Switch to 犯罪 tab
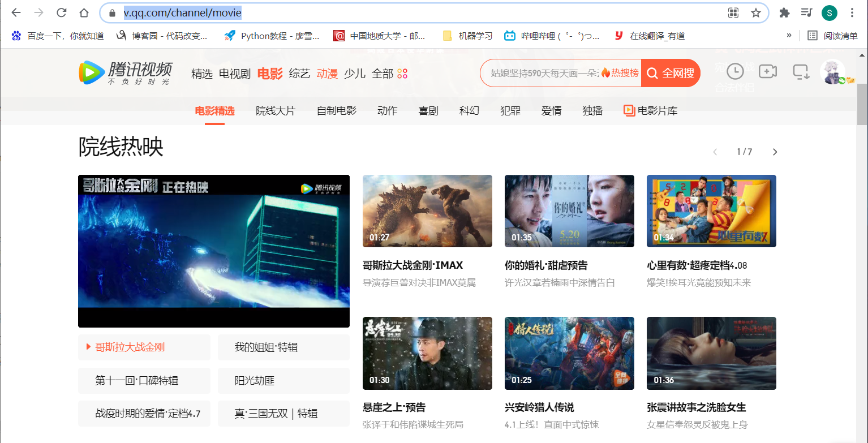The height and width of the screenshot is (443, 868). (x=510, y=111)
